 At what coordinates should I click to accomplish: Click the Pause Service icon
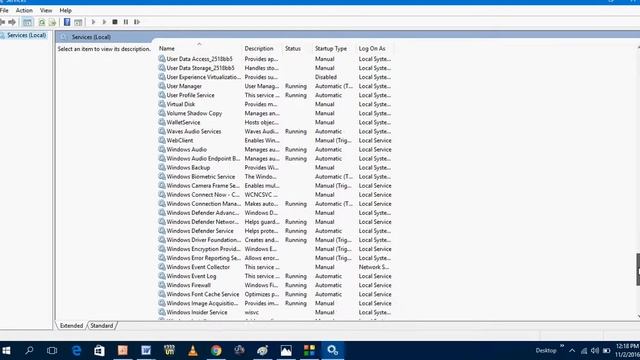(x=126, y=22)
